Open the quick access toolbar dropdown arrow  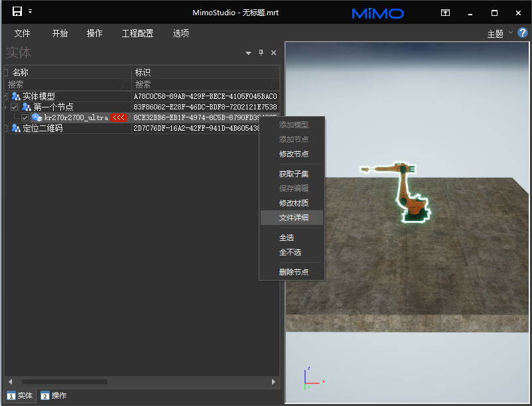point(30,11)
